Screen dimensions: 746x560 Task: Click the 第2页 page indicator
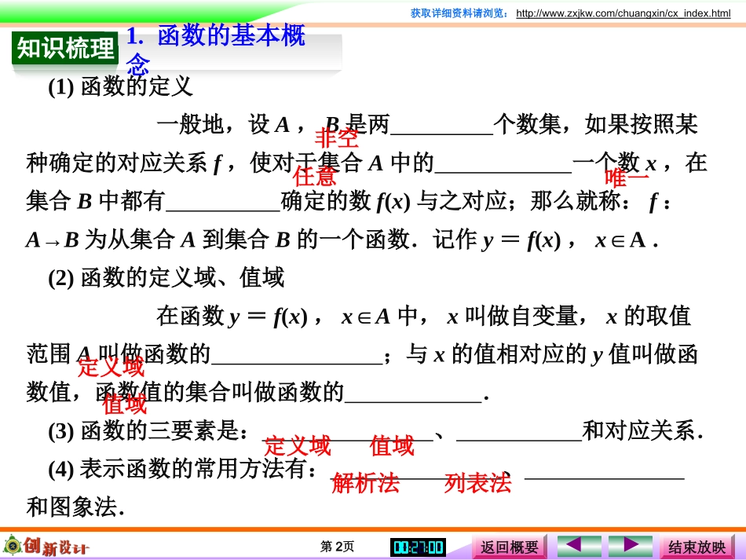coord(338,546)
